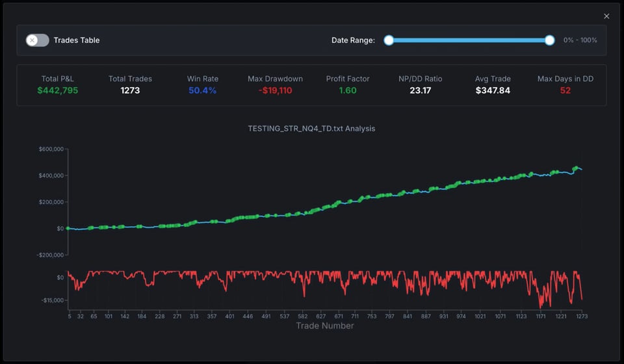Screen dimensions: 624x364
Task: Select the Avg Trade value $347.84
Action: 493,90
